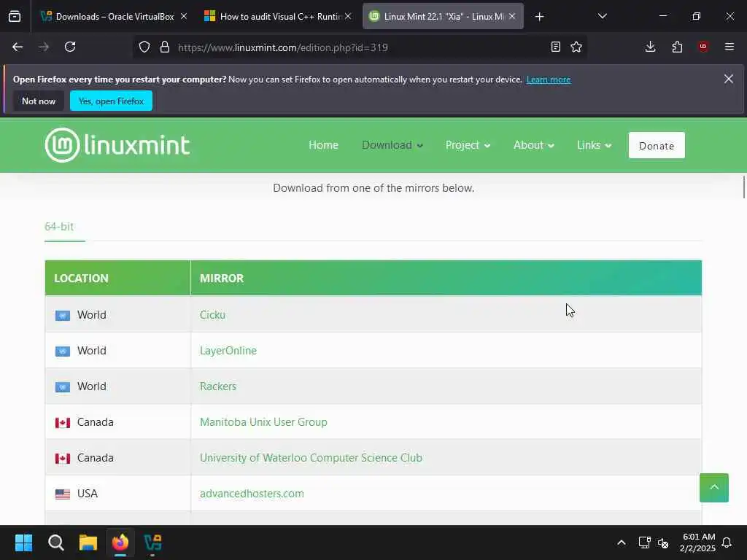Image resolution: width=747 pixels, height=560 pixels.
Task: Close the Linux Mint 22.1 tab
Action: (x=512, y=16)
